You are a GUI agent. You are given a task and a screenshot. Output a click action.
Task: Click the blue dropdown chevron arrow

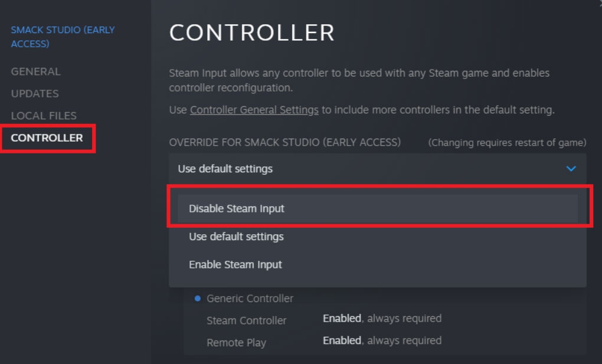coord(571,169)
